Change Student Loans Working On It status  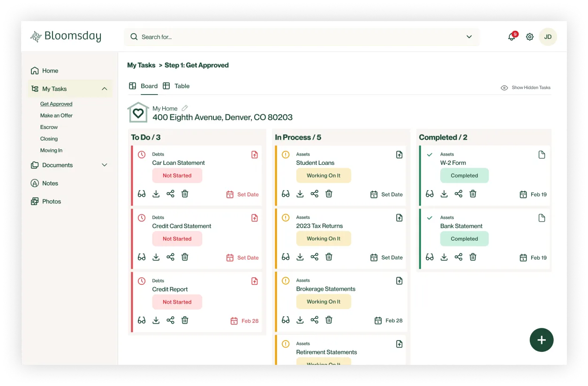[x=324, y=176]
